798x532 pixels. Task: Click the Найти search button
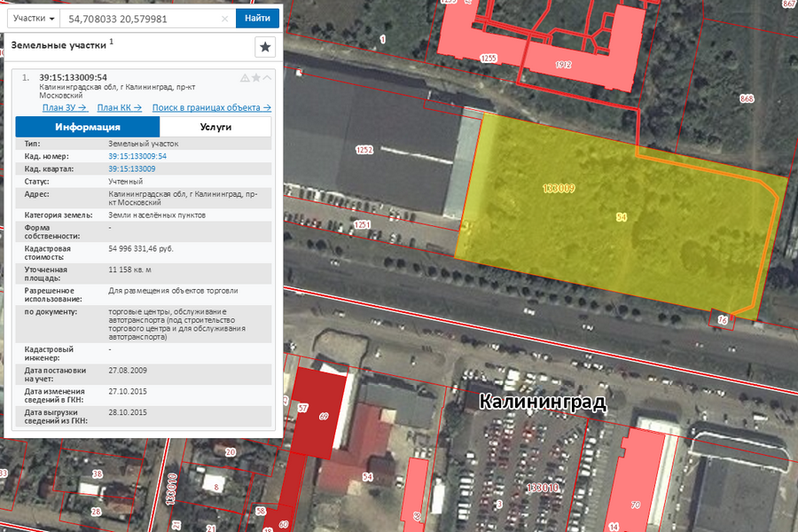tap(257, 19)
